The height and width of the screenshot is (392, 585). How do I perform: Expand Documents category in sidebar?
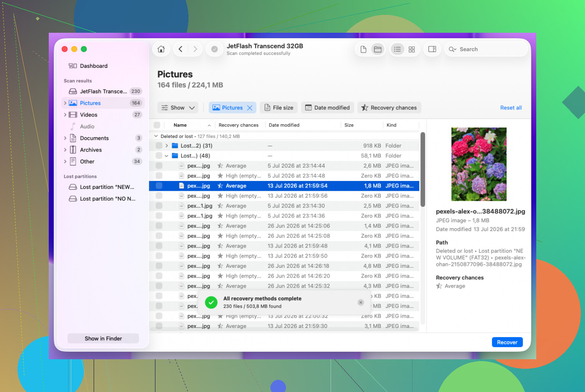[x=65, y=138]
